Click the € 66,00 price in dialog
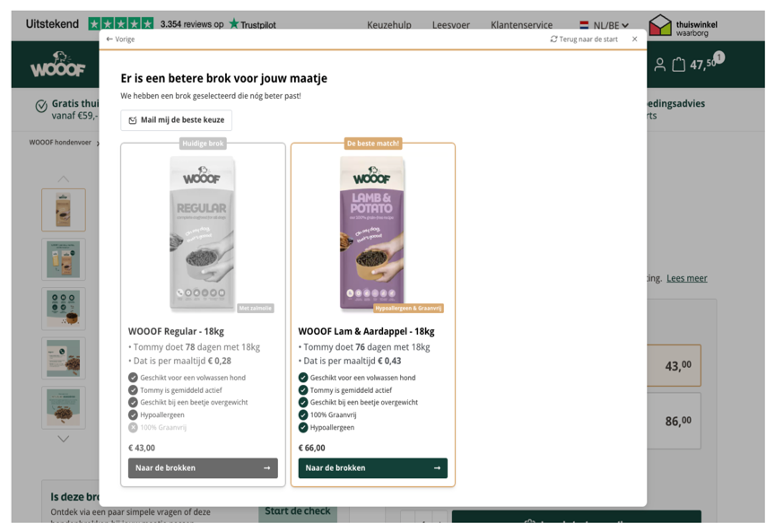 click(x=311, y=448)
